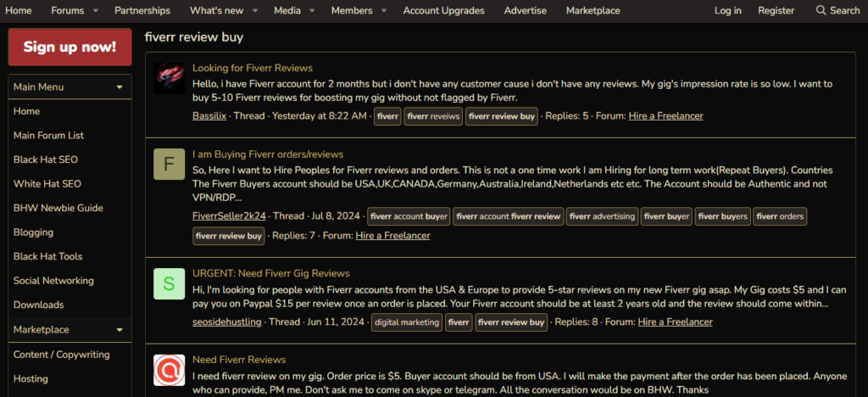This screenshot has width=868, height=397.
Task: Click 'fiverr orders' tag
Action: click(780, 216)
